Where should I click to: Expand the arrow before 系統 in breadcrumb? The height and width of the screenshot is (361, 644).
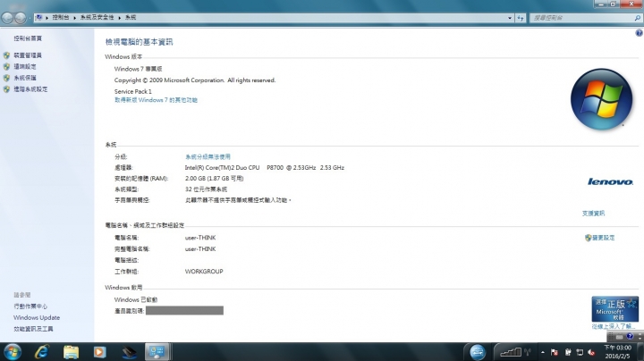[120, 18]
